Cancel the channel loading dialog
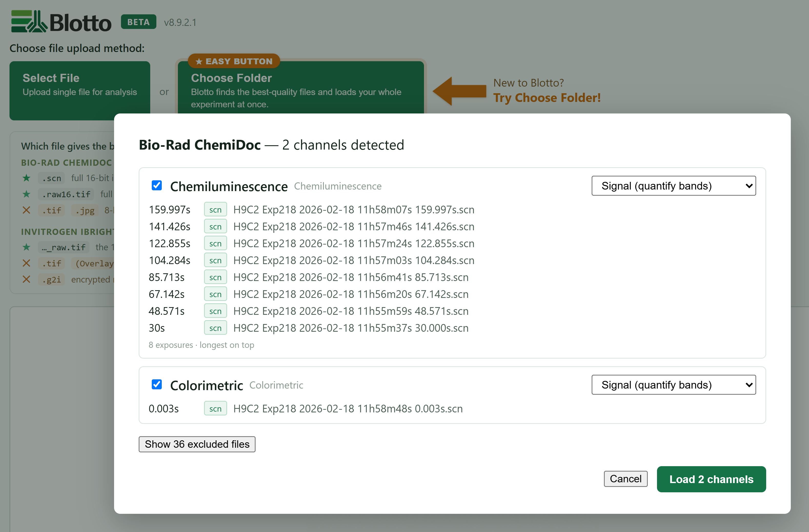Screen dimensions: 809x532 point(625,479)
